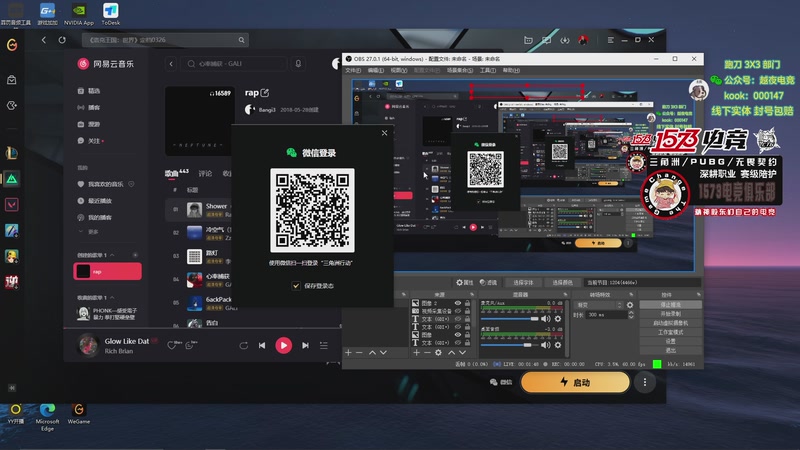Open OBS 场景集合 menu
This screenshot has width=800, height=450.
pos(460,70)
